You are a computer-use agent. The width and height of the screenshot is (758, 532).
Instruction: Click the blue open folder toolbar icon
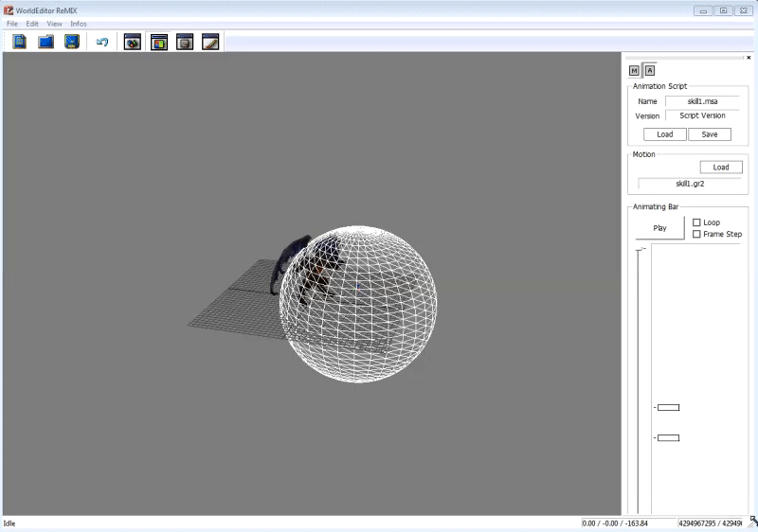pos(45,42)
